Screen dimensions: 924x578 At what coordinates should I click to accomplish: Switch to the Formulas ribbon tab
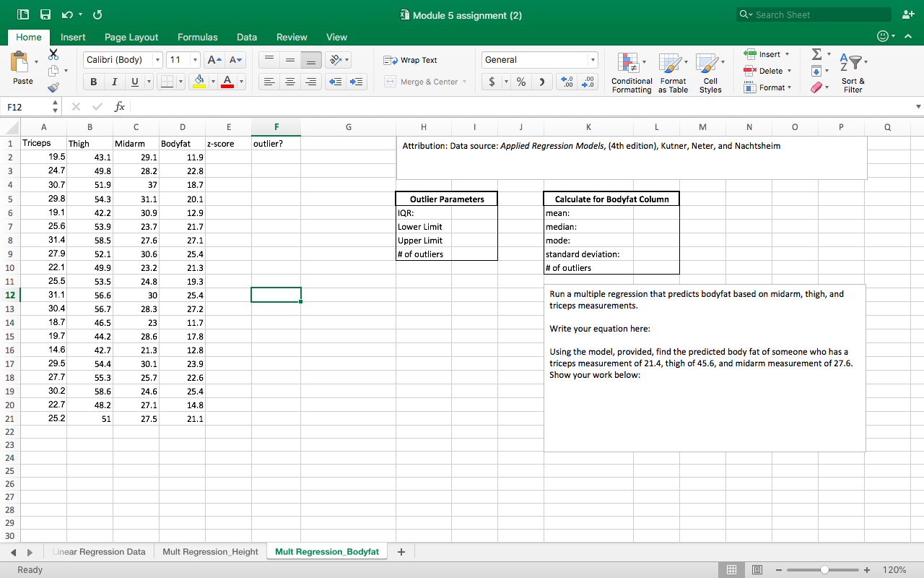(197, 37)
